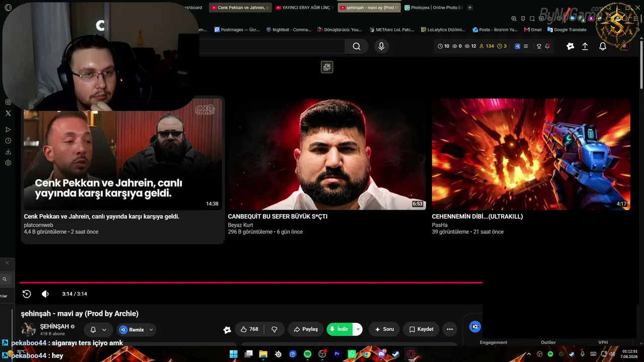This screenshot has width=644, height=362.
Task: Open the Postimages bookmark
Action: click(237, 30)
